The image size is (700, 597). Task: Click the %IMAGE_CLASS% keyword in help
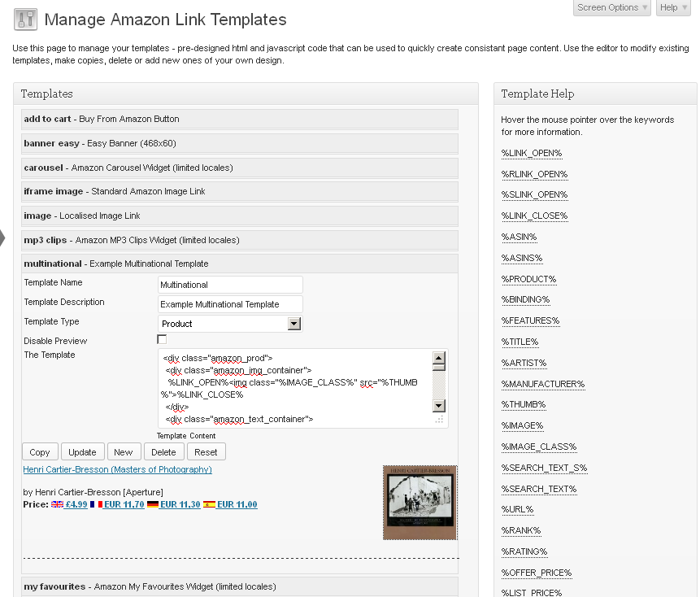point(539,447)
